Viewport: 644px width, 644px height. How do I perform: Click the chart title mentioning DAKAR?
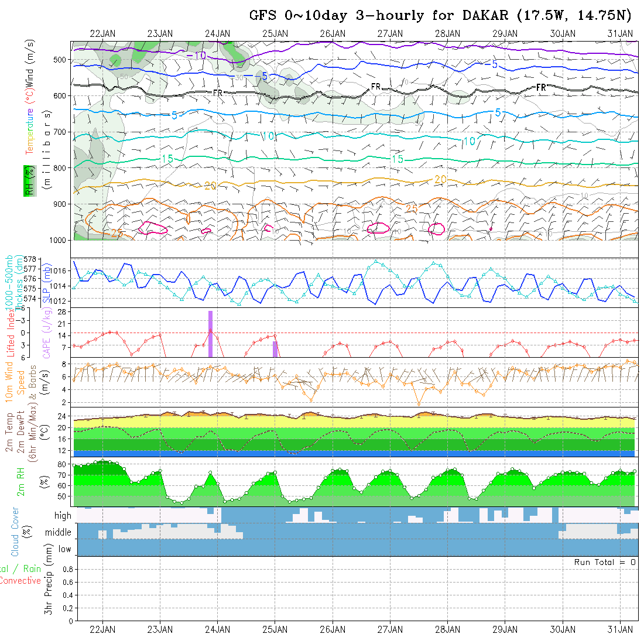pyautogui.click(x=444, y=15)
